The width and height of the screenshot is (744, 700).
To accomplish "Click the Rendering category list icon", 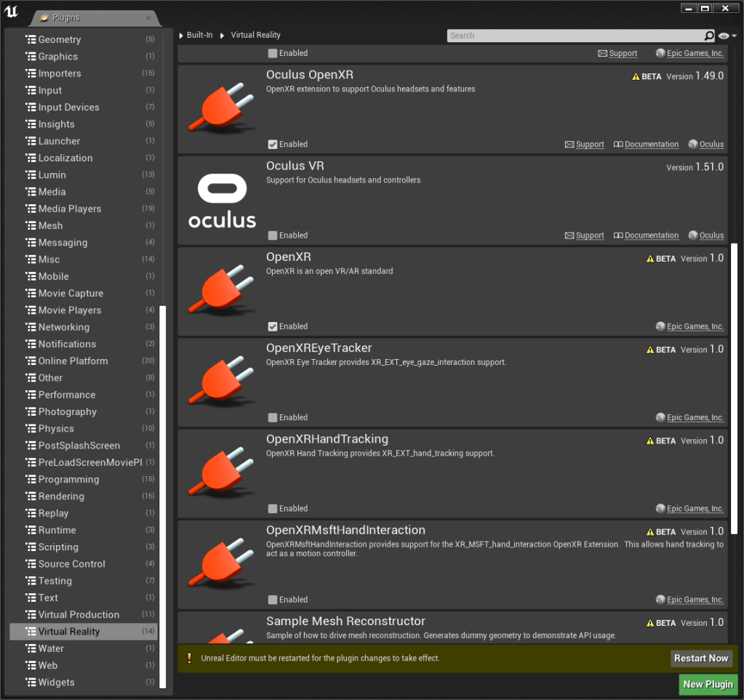I will [x=31, y=496].
